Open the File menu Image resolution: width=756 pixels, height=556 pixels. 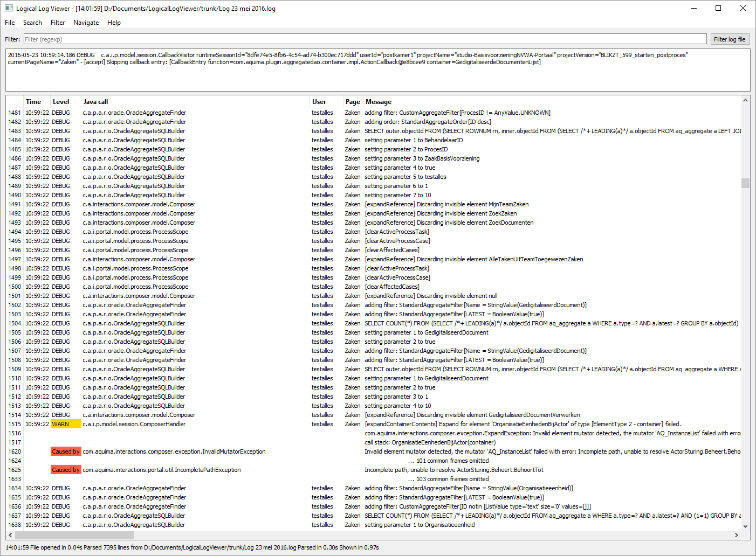(x=9, y=23)
